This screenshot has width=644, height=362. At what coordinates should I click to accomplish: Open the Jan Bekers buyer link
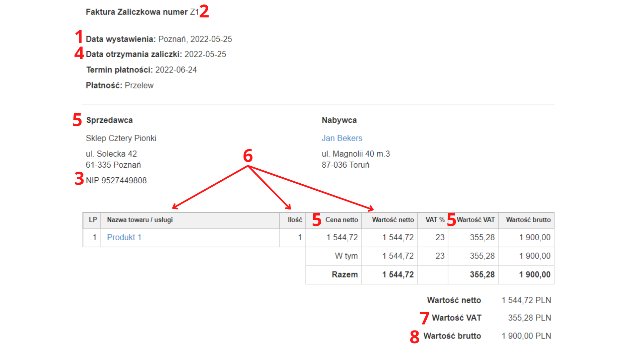[342, 138]
